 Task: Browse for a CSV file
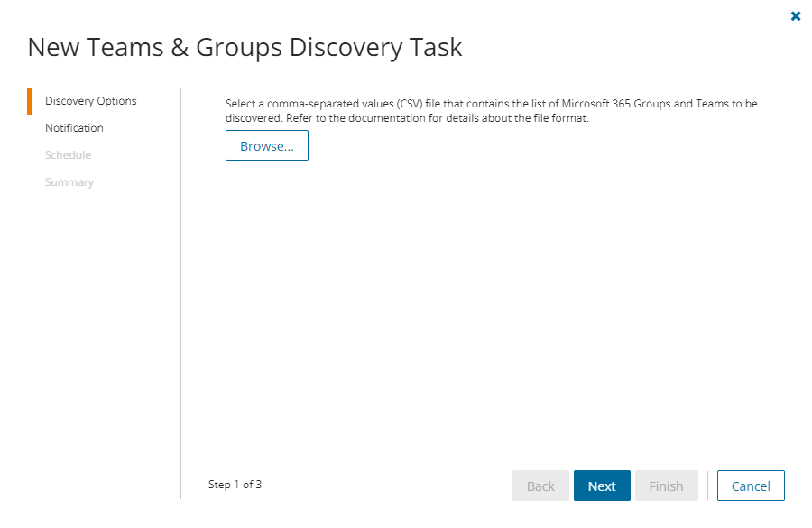pos(266,146)
